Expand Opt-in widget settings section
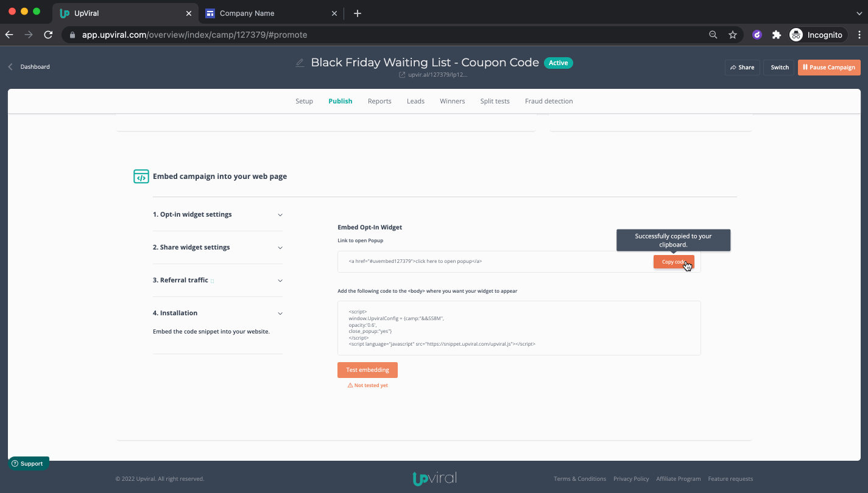Image resolution: width=868 pixels, height=493 pixels. click(217, 214)
